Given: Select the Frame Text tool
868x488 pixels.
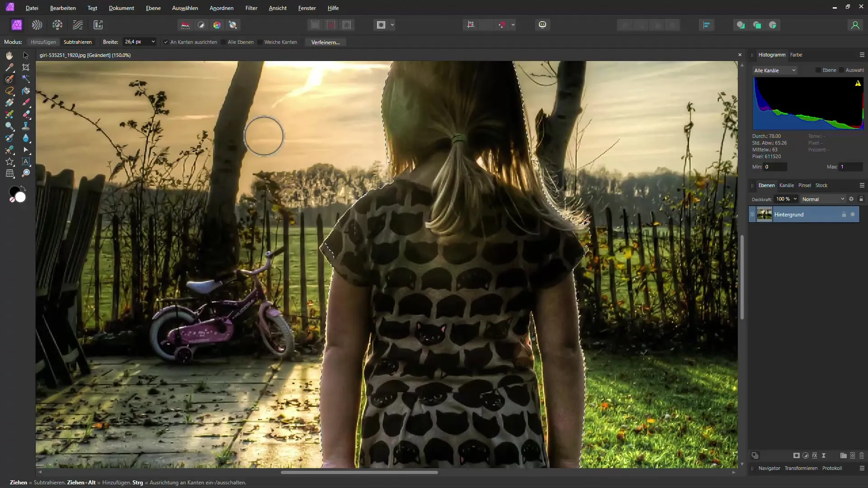Looking at the screenshot, I should (x=26, y=161).
